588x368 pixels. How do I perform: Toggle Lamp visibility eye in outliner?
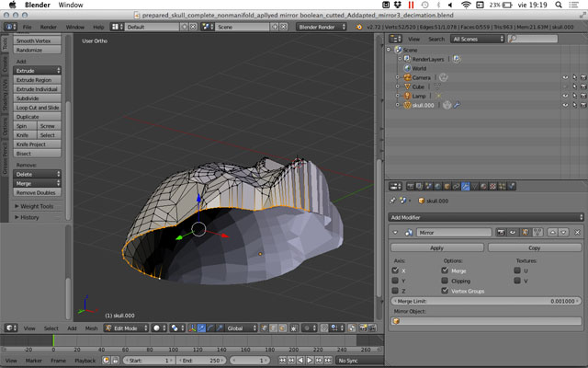pos(565,96)
